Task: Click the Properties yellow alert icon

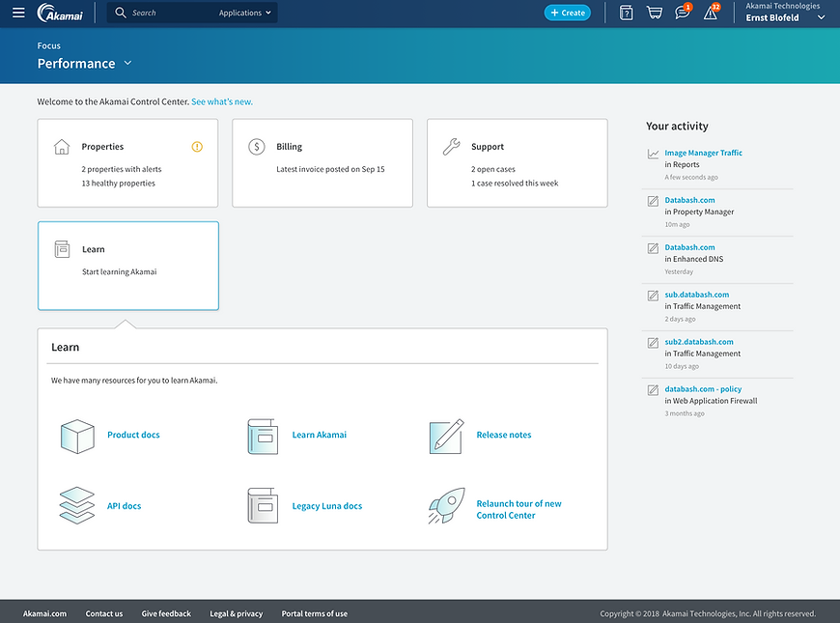Action: 197,147
